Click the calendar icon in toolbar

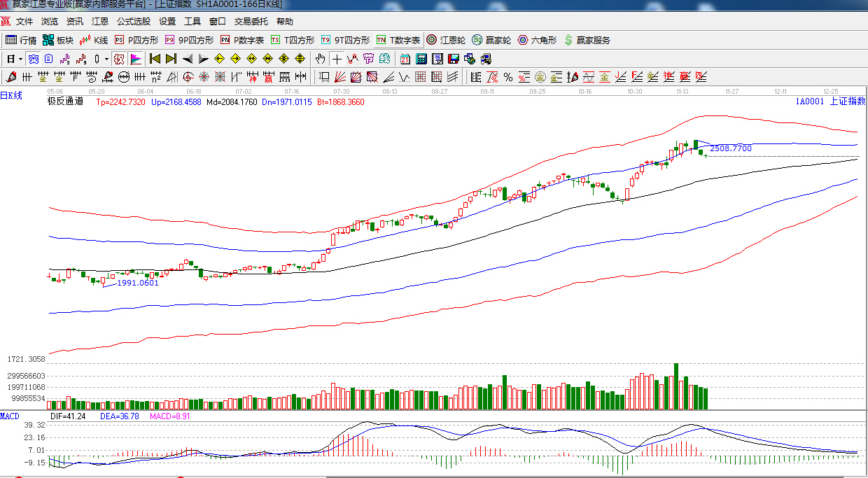405,59
